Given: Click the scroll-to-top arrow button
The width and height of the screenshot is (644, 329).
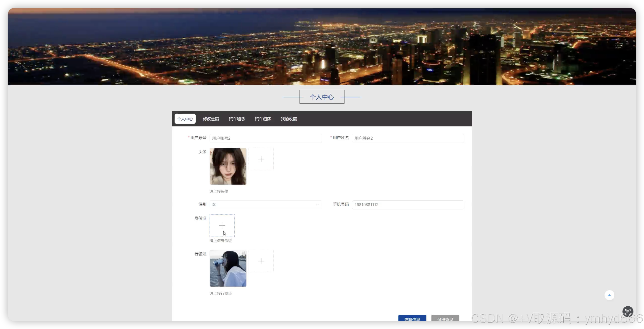Looking at the screenshot, I should tap(609, 295).
